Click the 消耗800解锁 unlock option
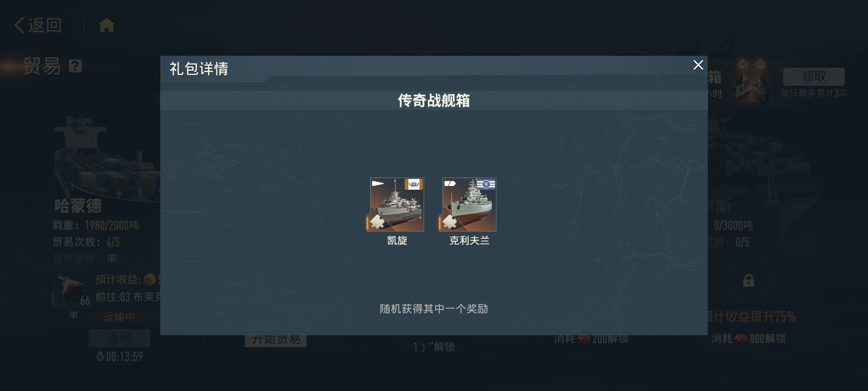Screen dimensions: 868x391 pos(748,339)
